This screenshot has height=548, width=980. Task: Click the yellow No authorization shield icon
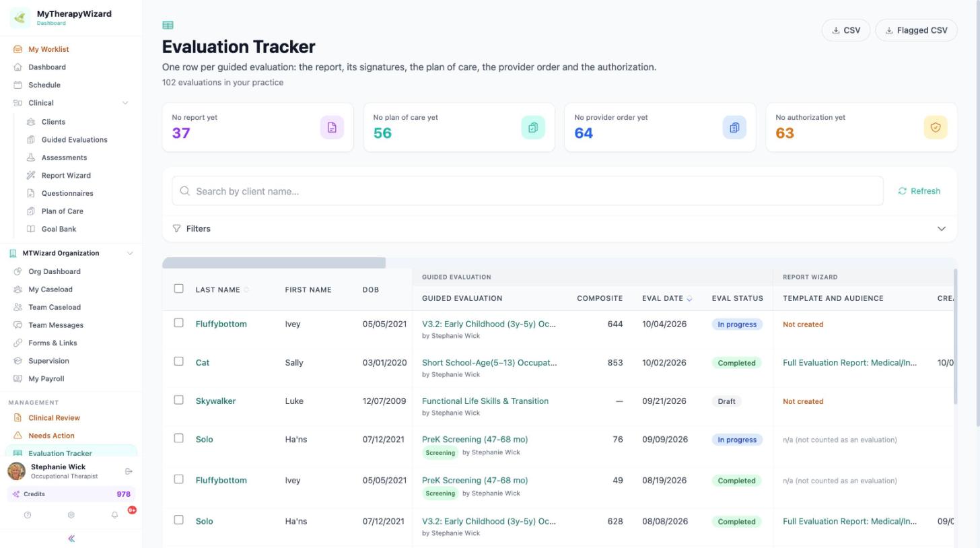point(936,127)
